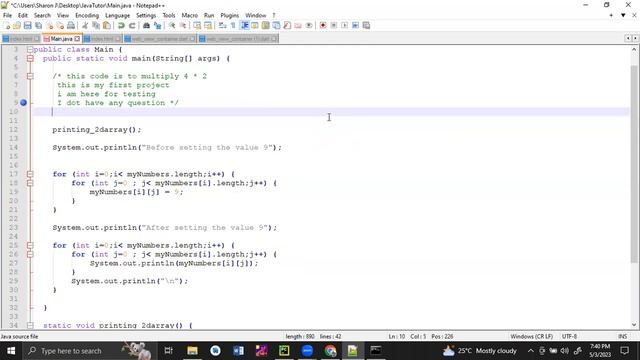
Task: Open Find using the binoculars icon
Action: (146, 25)
